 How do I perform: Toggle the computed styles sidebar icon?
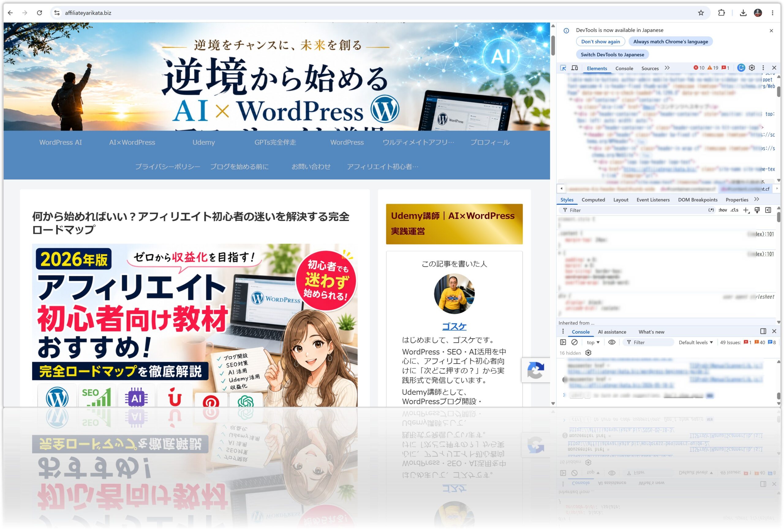[768, 210]
